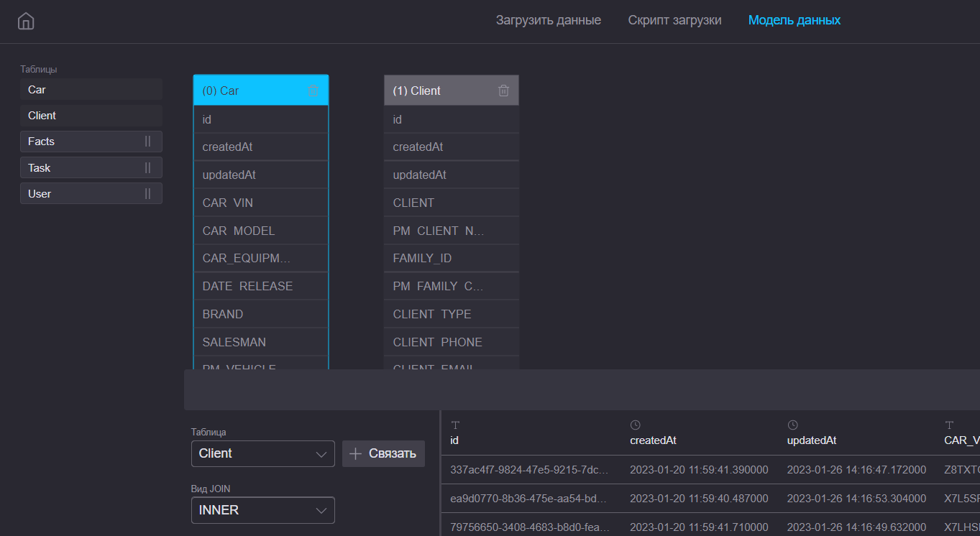The height and width of the screenshot is (536, 980).
Task: Select createdAt field in Car card
Action: click(261, 147)
